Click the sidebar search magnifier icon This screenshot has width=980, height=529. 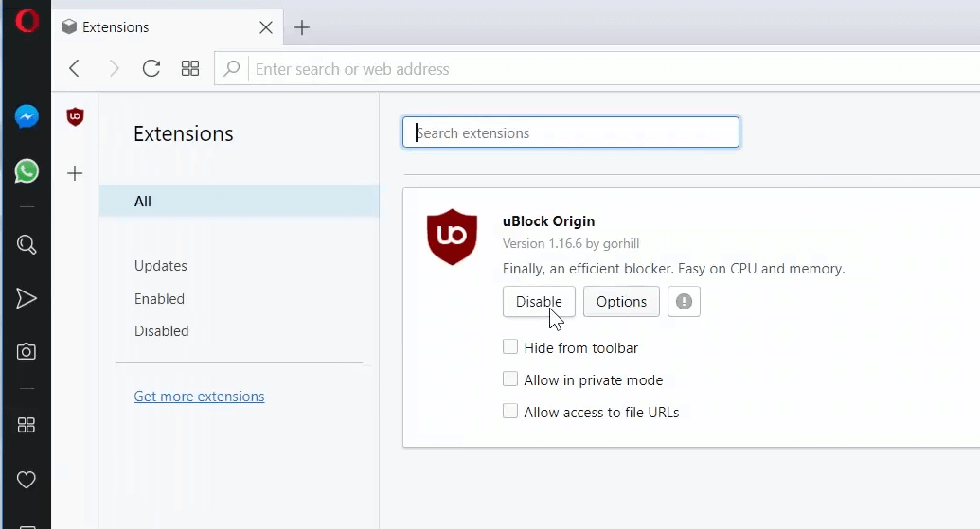pyautogui.click(x=27, y=244)
